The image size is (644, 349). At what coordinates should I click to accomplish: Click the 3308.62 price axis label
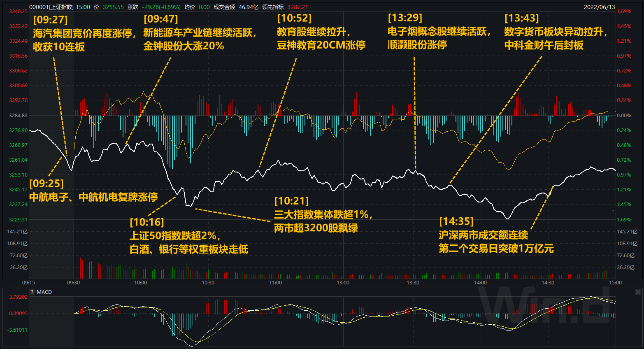point(19,71)
